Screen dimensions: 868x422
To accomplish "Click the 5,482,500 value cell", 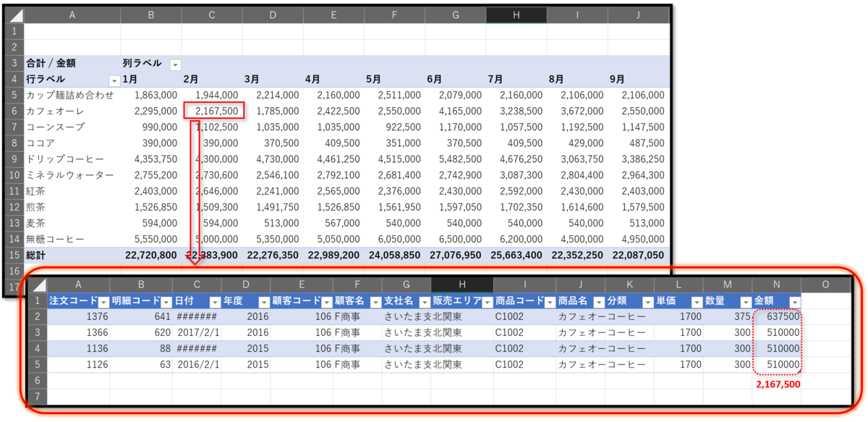I will [459, 159].
